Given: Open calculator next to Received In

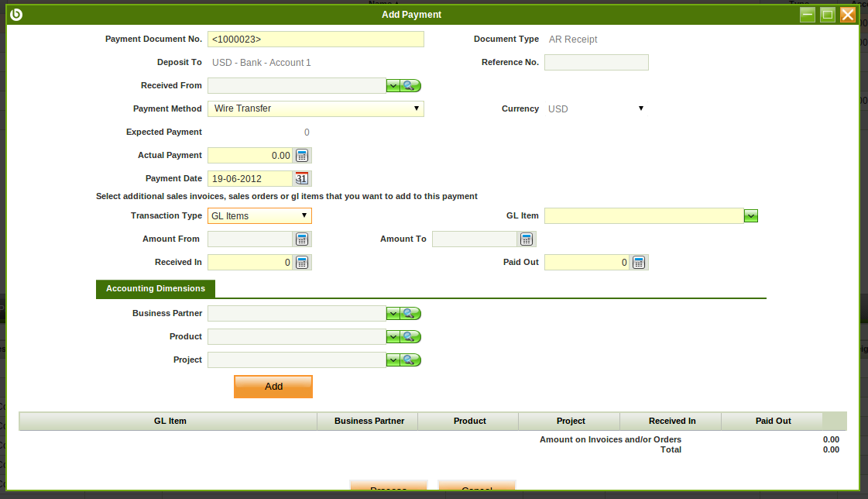Looking at the screenshot, I should pos(302,263).
